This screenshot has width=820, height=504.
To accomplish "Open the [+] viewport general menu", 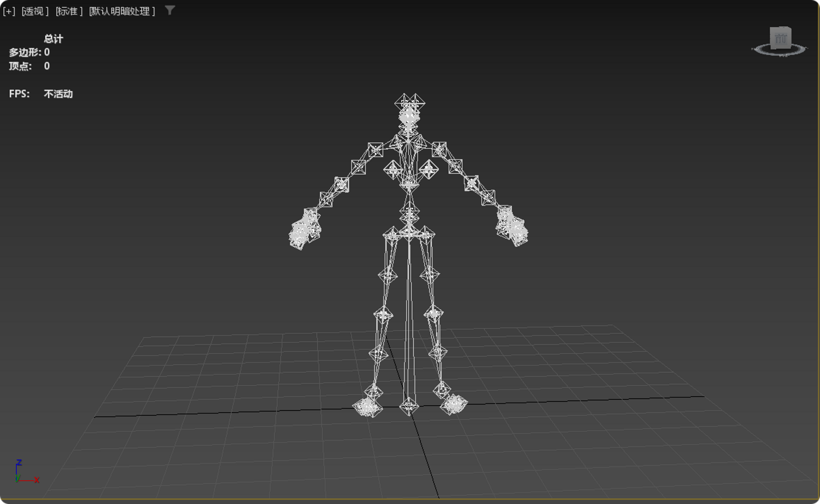I will pos(9,11).
